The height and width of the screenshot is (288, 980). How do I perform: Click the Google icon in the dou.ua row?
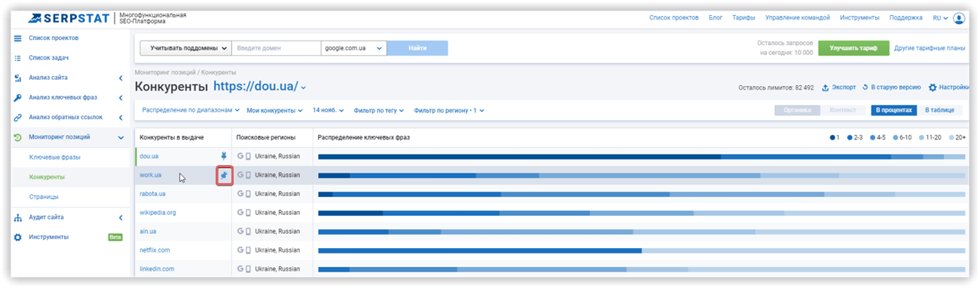[240, 156]
